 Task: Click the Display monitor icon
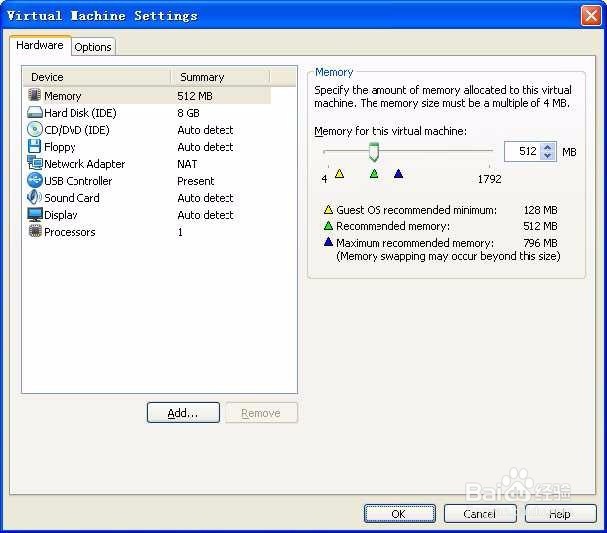[35, 214]
